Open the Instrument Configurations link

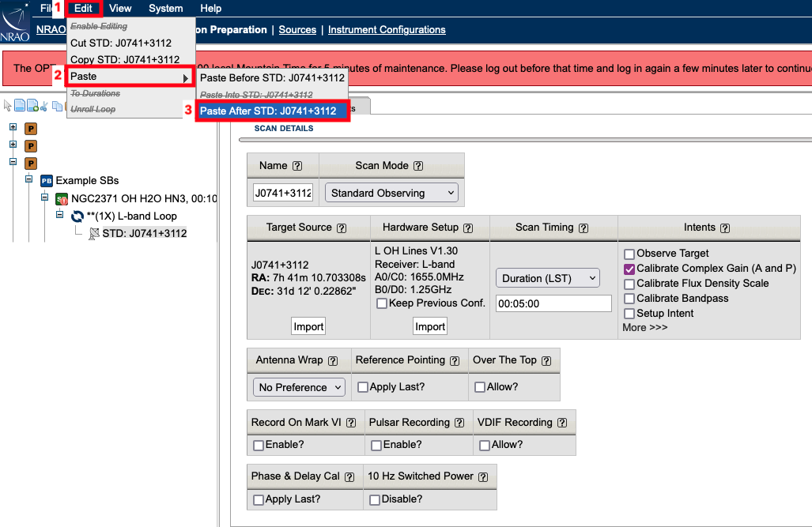pos(387,30)
